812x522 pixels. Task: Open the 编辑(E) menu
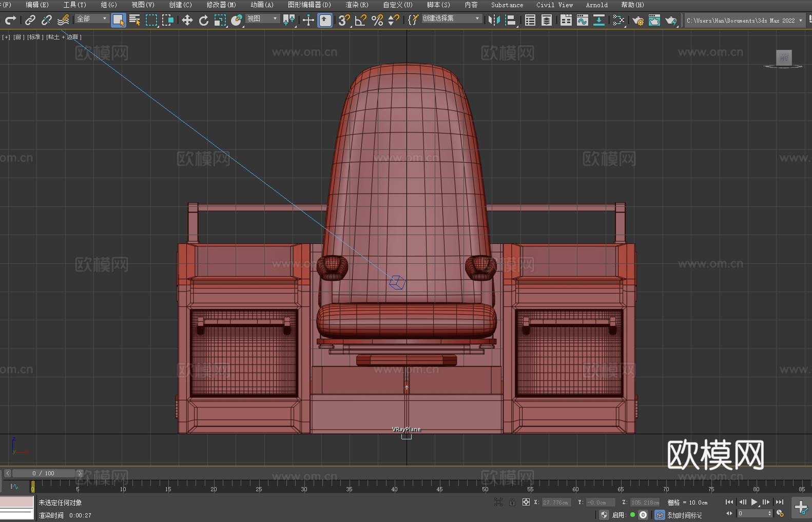click(37, 5)
